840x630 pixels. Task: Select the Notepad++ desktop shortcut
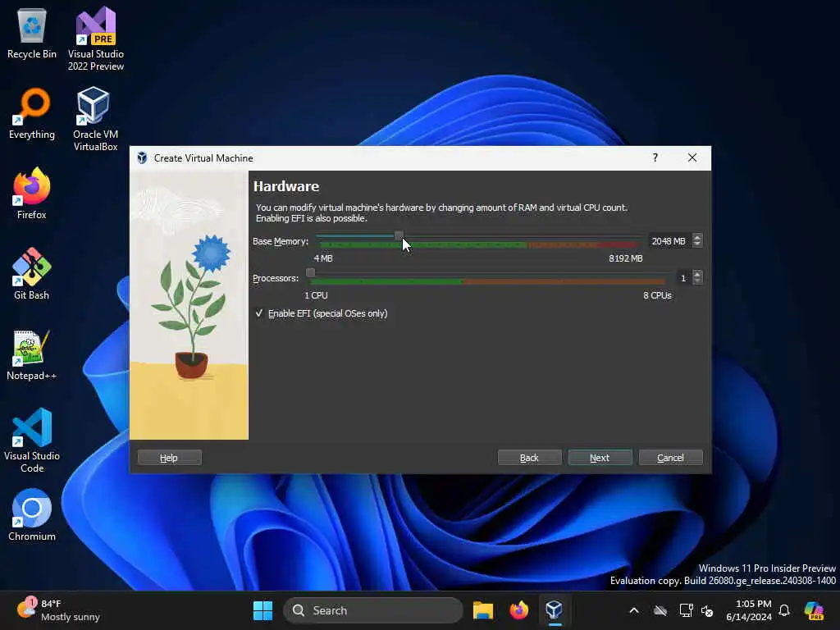(32, 354)
